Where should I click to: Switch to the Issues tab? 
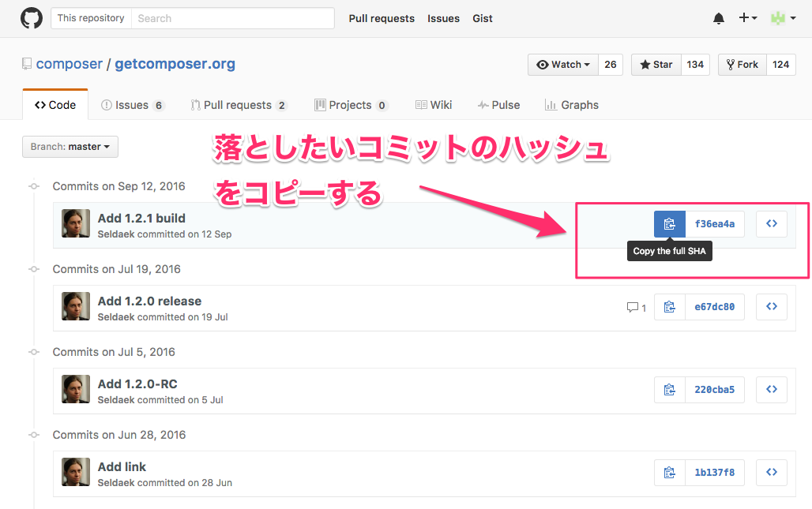(x=131, y=104)
